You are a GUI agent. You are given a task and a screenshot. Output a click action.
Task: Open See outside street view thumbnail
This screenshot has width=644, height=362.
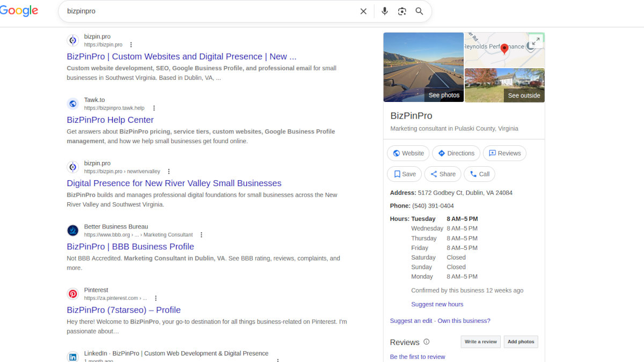504,85
